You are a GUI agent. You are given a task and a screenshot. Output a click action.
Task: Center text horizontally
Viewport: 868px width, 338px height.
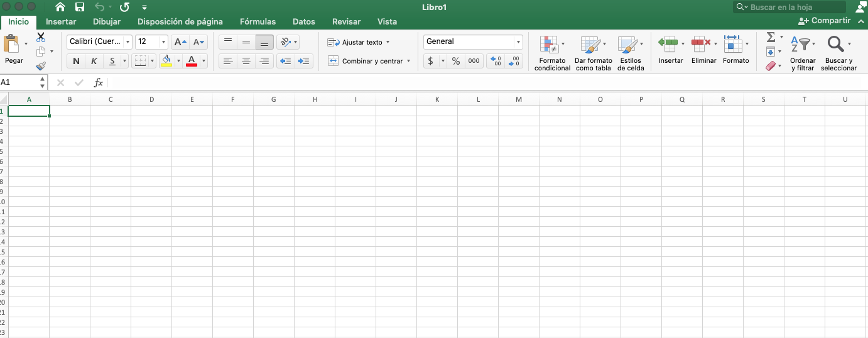246,61
